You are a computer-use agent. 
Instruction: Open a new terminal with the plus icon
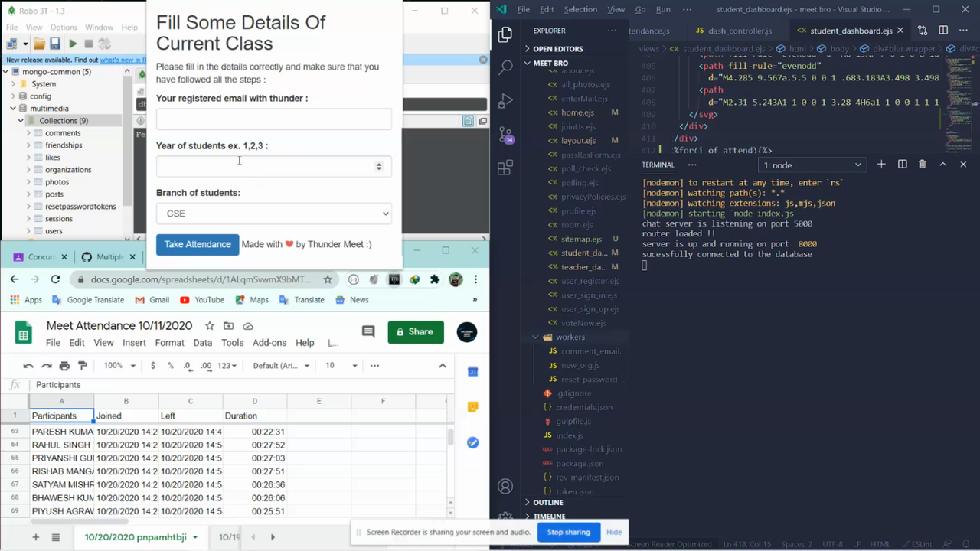coord(880,165)
